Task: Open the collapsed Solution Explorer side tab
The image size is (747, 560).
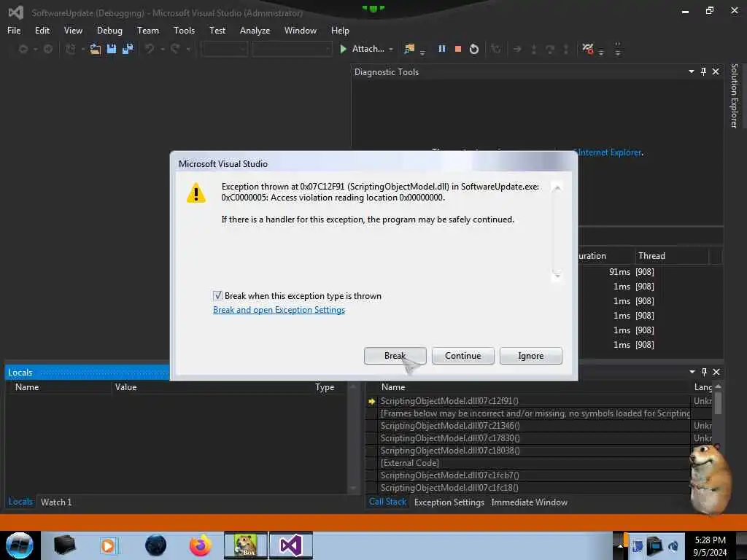Action: coord(734,96)
